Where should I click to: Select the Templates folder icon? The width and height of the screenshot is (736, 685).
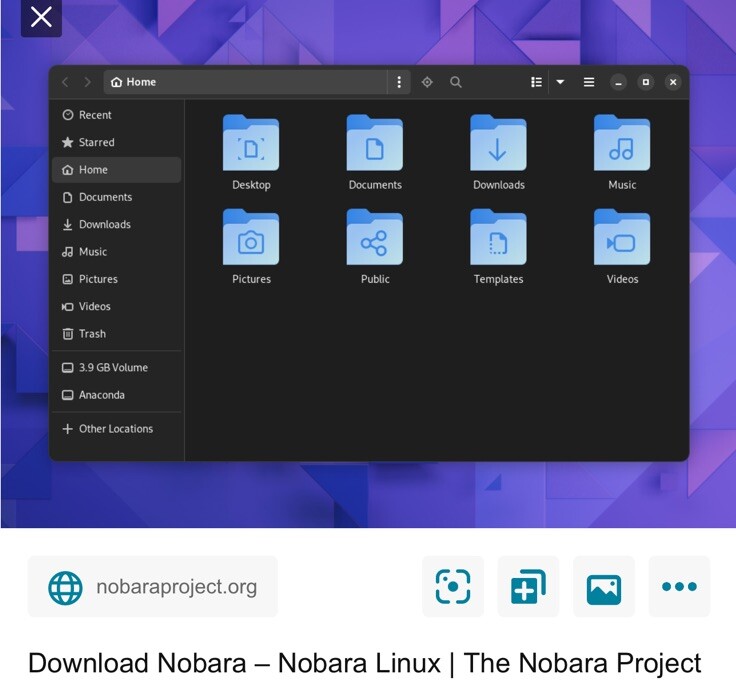pos(498,237)
